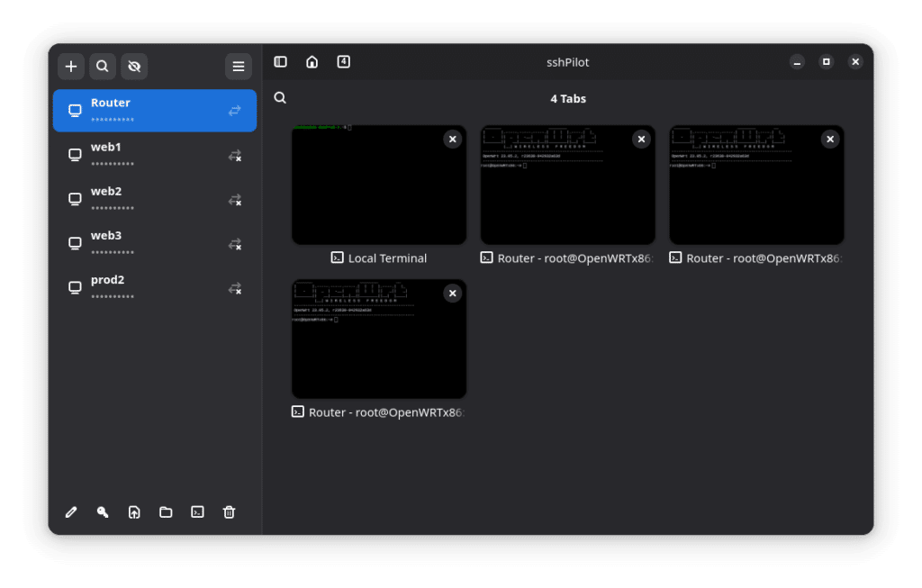The height and width of the screenshot is (588, 922).
Task: Toggle connection status icon for Router
Action: point(235,111)
